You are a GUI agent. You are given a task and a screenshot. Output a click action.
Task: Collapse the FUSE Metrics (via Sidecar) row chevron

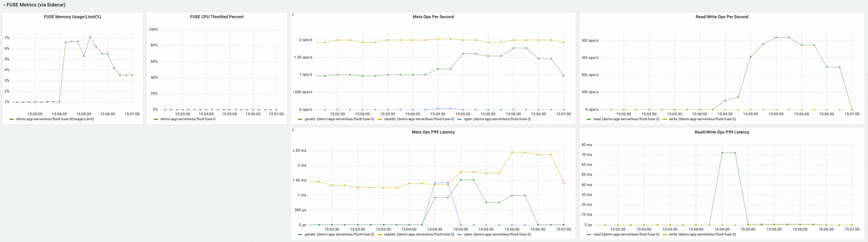pos(4,5)
